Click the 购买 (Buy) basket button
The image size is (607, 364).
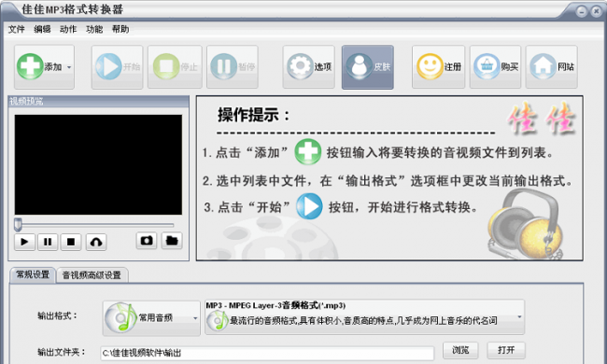pos(496,67)
